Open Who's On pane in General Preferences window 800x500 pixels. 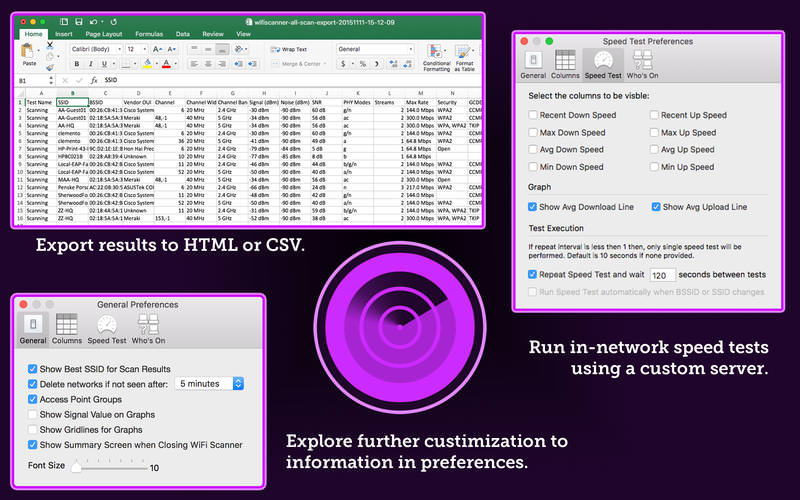pos(149,328)
